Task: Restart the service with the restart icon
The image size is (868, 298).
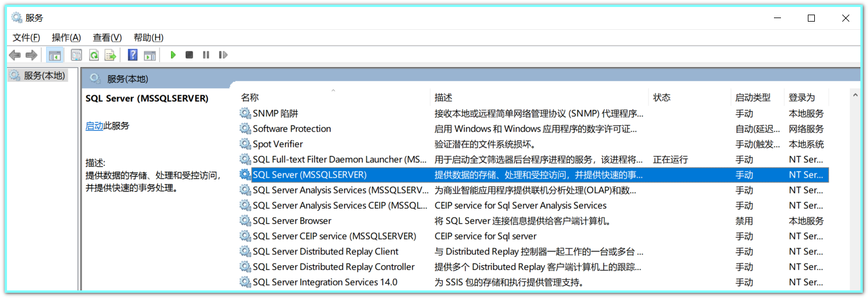Action: click(x=223, y=55)
